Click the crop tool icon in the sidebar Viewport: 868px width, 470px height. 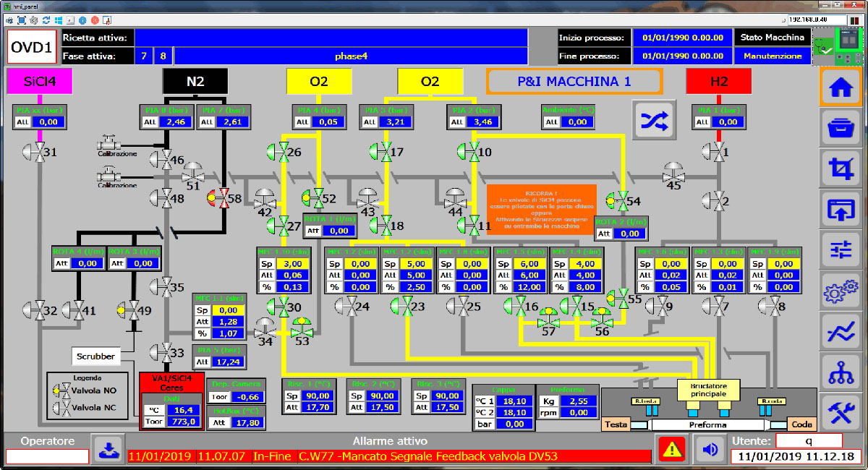click(840, 169)
